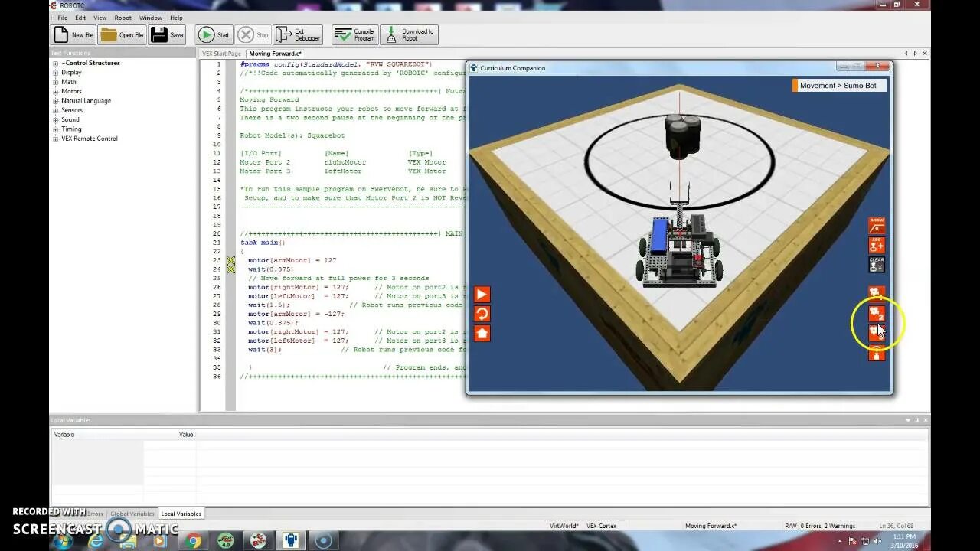Click the Clear marker icon in simulation
980x551 pixels.
click(877, 264)
